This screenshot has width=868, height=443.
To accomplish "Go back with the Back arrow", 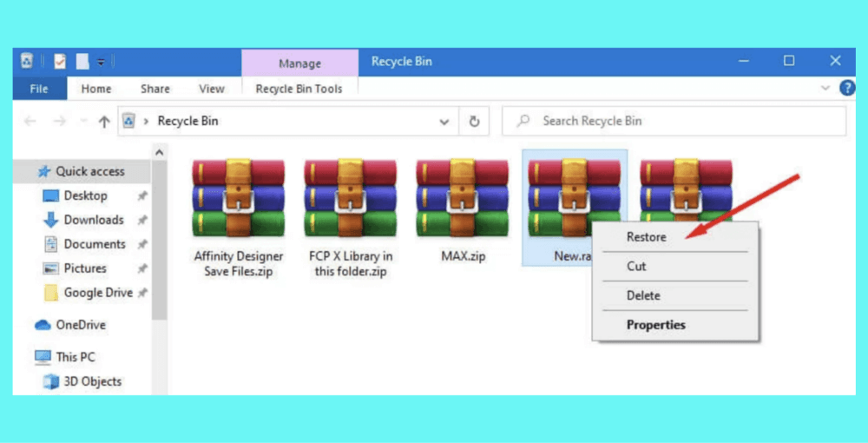I will tap(30, 122).
